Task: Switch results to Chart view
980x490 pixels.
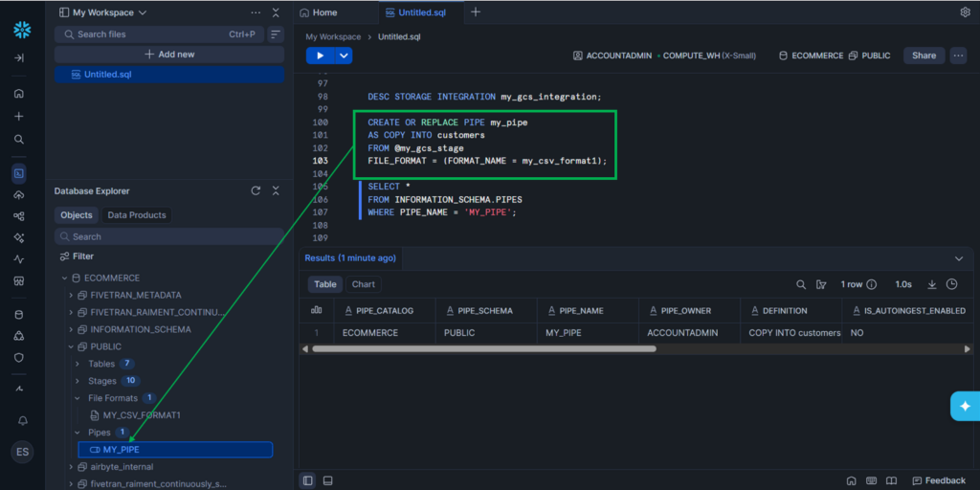Action: 363,284
